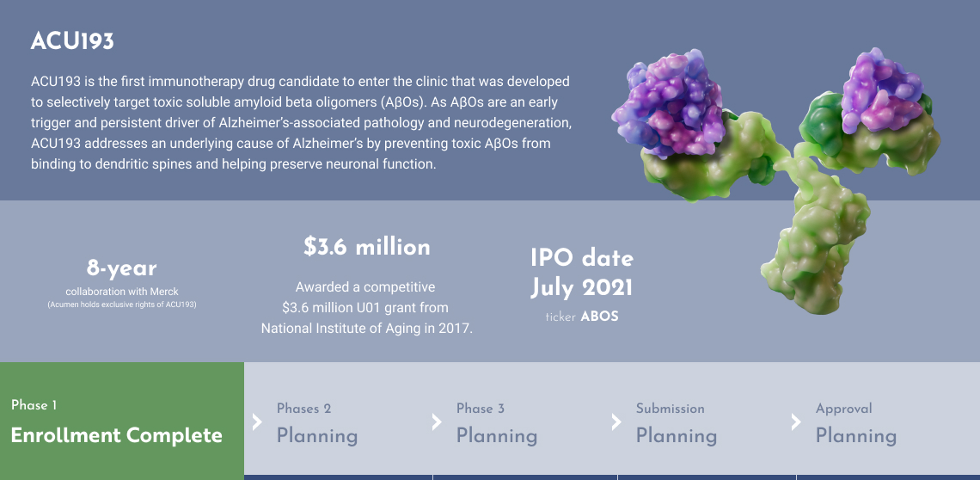Click the U01 grant description text
This screenshot has height=480, width=980.
(x=367, y=307)
